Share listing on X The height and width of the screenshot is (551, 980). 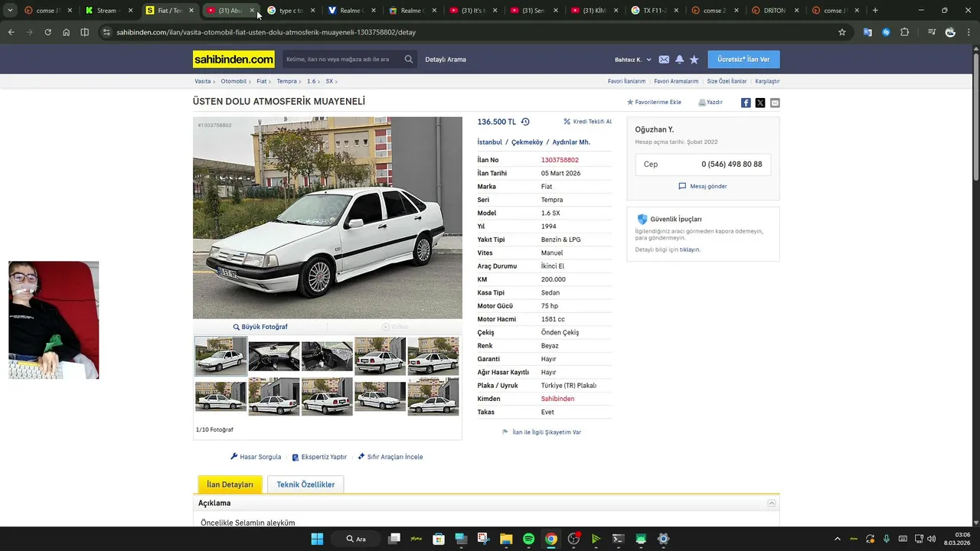(760, 103)
